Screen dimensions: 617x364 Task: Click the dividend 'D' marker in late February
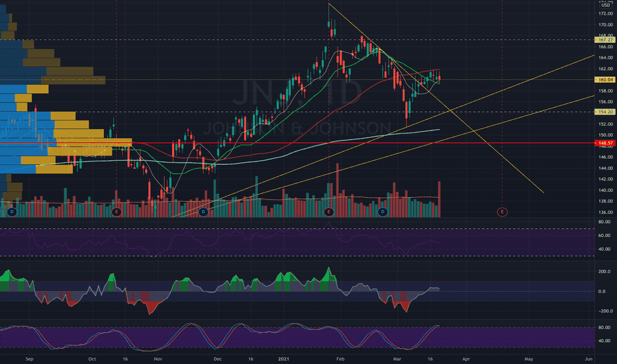click(383, 212)
